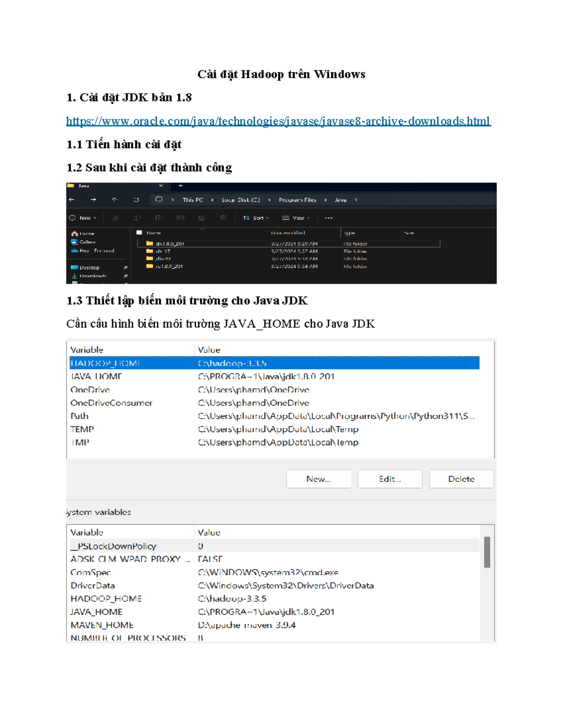Click the Share icon in the toolbar

201,218
